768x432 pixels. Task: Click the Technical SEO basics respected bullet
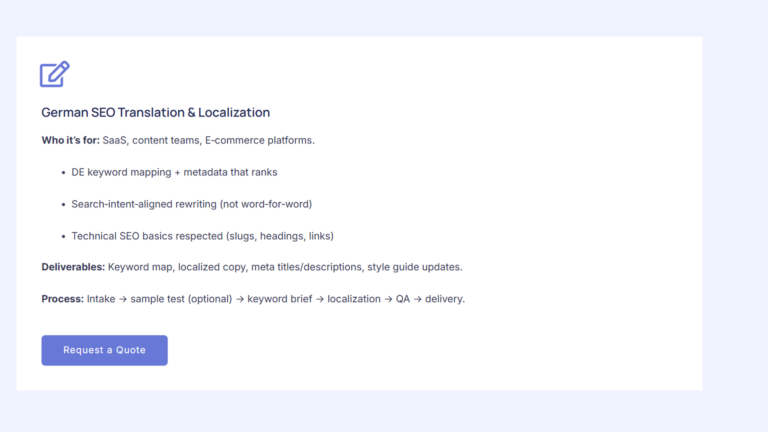(x=202, y=236)
